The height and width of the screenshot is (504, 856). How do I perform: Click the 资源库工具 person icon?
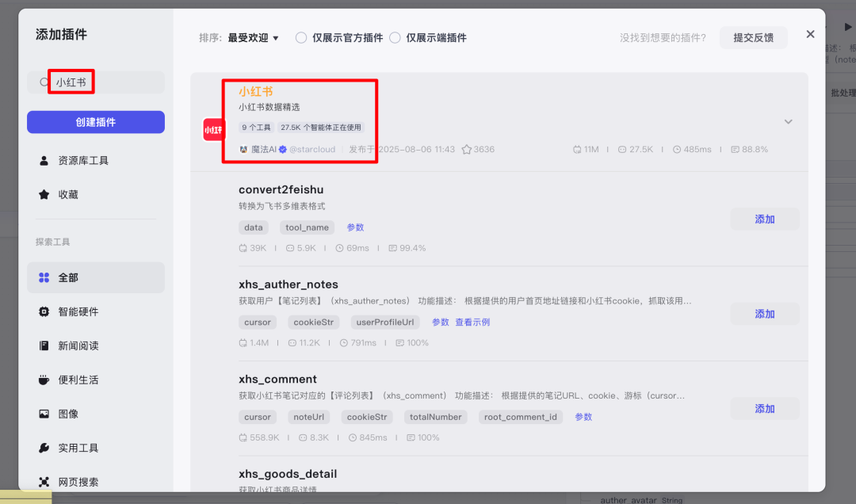[44, 161]
